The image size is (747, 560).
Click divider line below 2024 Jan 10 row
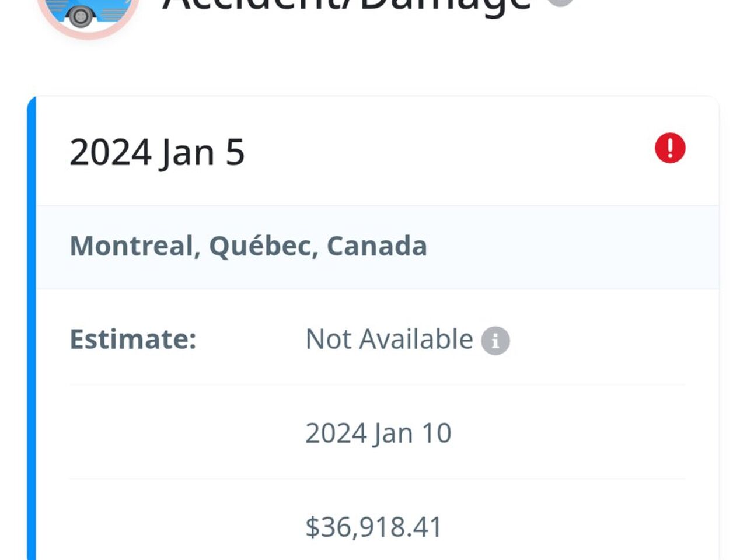(x=377, y=479)
